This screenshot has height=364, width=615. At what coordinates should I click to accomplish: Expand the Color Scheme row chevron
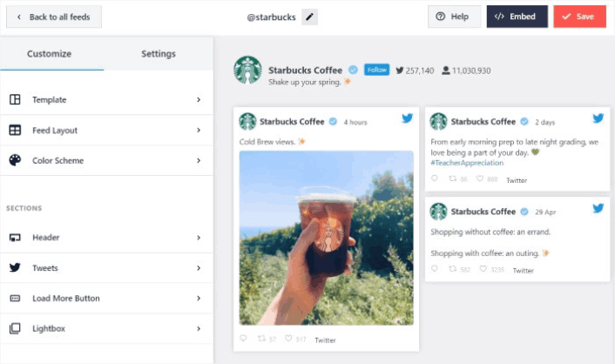[x=199, y=160]
